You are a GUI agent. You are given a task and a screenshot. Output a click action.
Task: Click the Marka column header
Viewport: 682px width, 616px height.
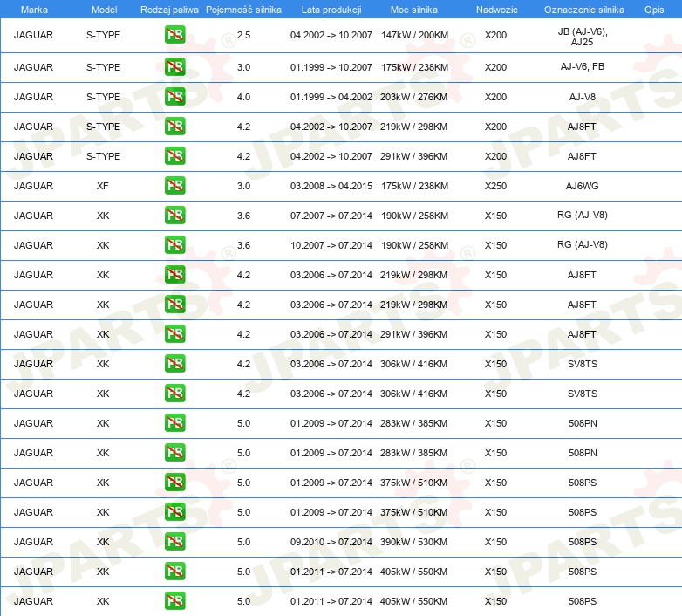point(34,9)
